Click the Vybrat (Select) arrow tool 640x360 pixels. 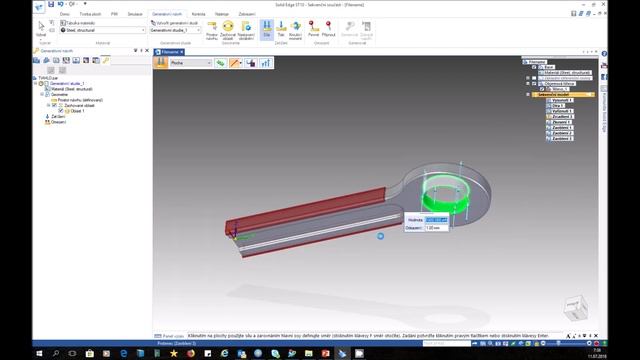point(41,29)
